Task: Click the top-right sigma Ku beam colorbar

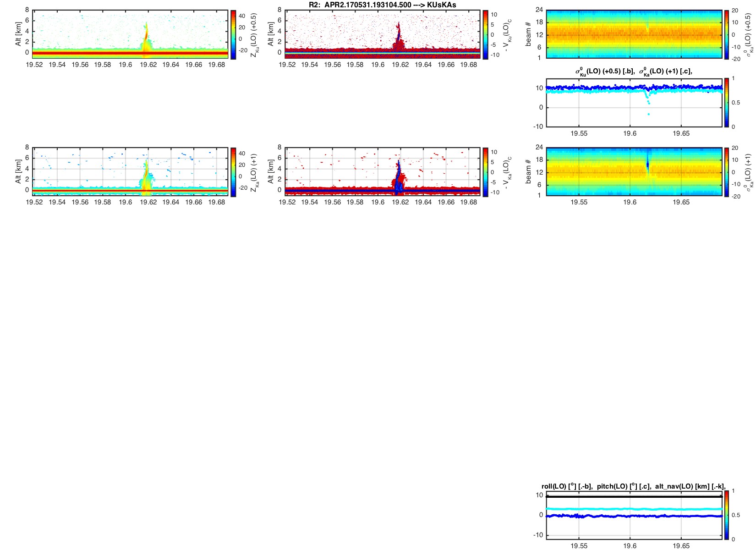Action: pyautogui.click(x=727, y=34)
